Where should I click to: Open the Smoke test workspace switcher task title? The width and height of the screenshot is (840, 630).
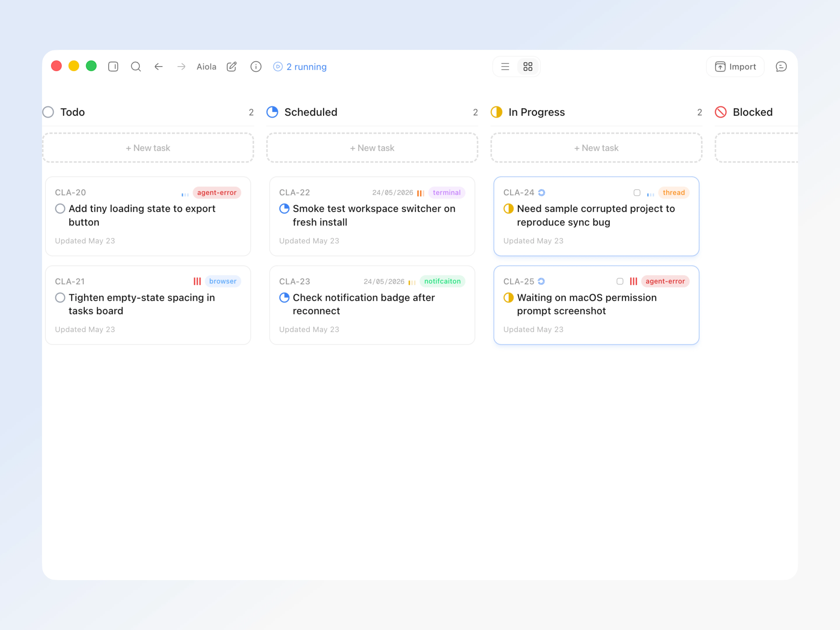click(x=374, y=215)
